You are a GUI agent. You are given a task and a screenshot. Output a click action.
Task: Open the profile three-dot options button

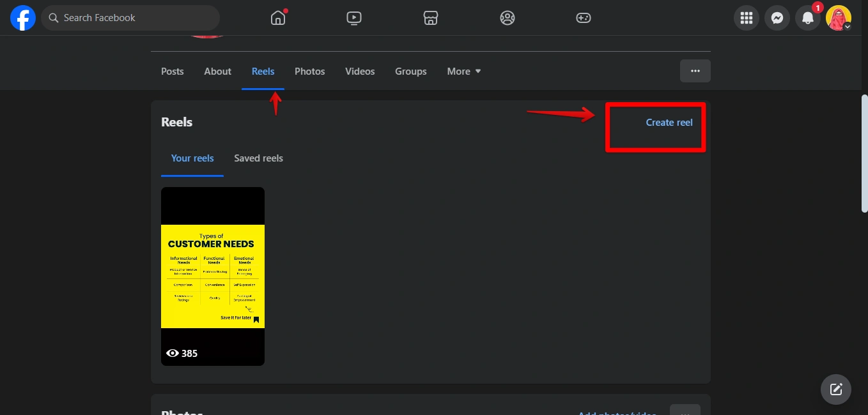(x=695, y=71)
